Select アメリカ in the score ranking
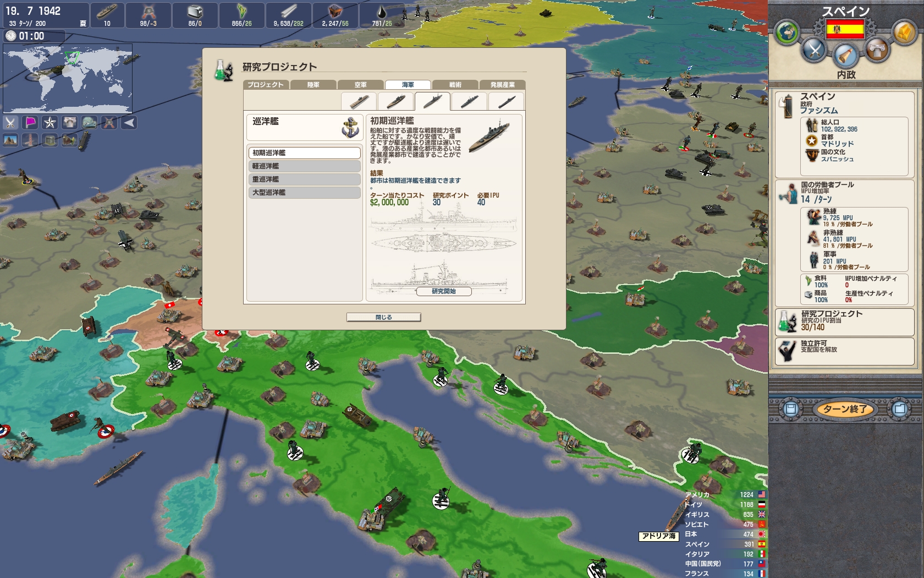 725,495
